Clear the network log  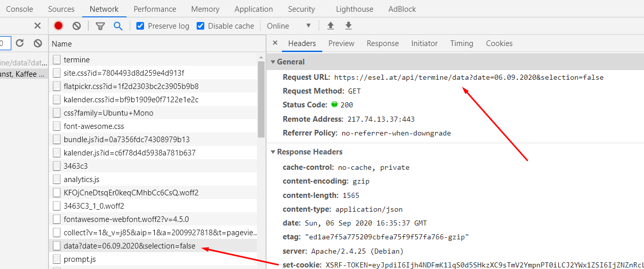tap(77, 26)
